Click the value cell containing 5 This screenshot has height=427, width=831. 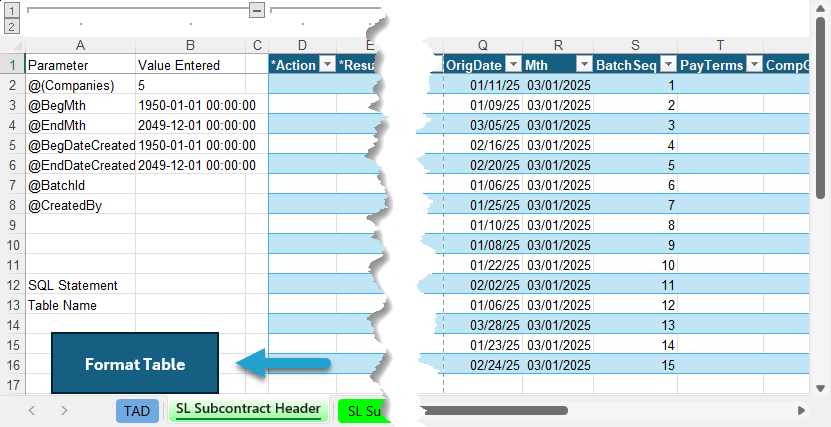coord(190,85)
